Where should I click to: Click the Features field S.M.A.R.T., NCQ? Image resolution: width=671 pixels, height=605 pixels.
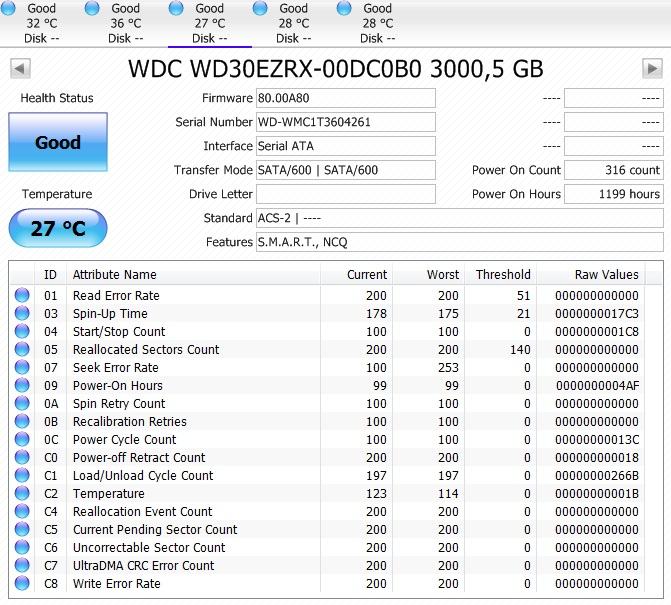pyautogui.click(x=460, y=242)
